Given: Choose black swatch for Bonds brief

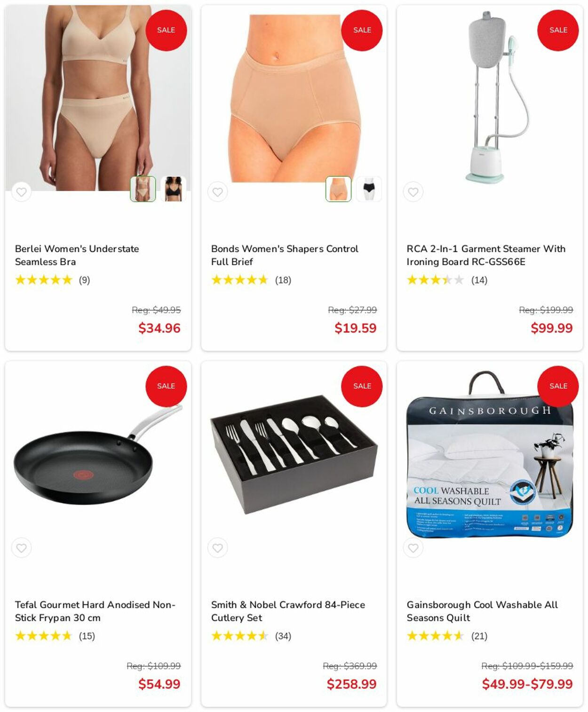Looking at the screenshot, I should click(369, 189).
